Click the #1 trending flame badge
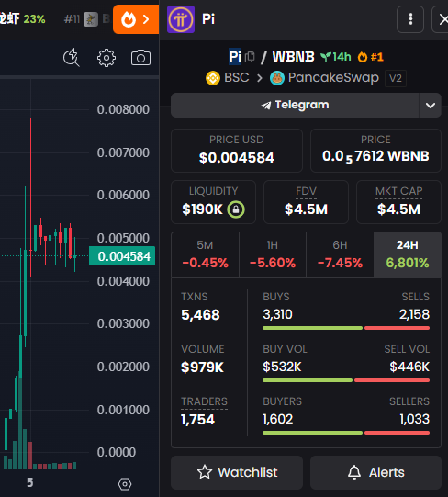Viewport: 448px width, 497px height. pos(371,57)
